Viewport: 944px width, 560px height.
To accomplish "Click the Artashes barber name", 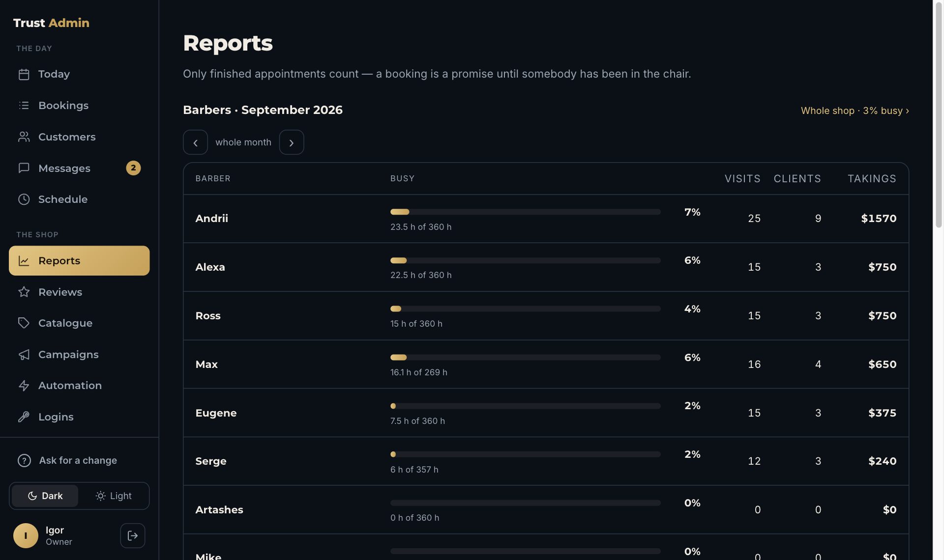I will click(x=219, y=510).
